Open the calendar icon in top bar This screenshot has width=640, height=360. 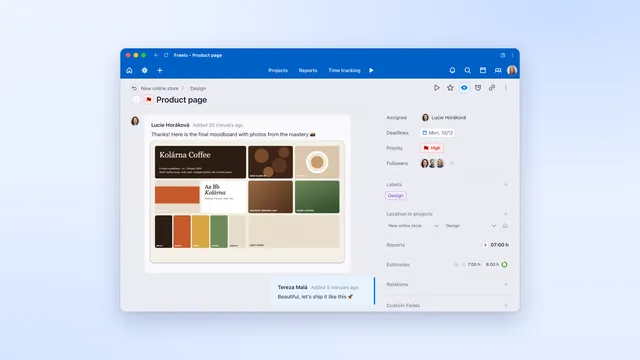(483, 70)
